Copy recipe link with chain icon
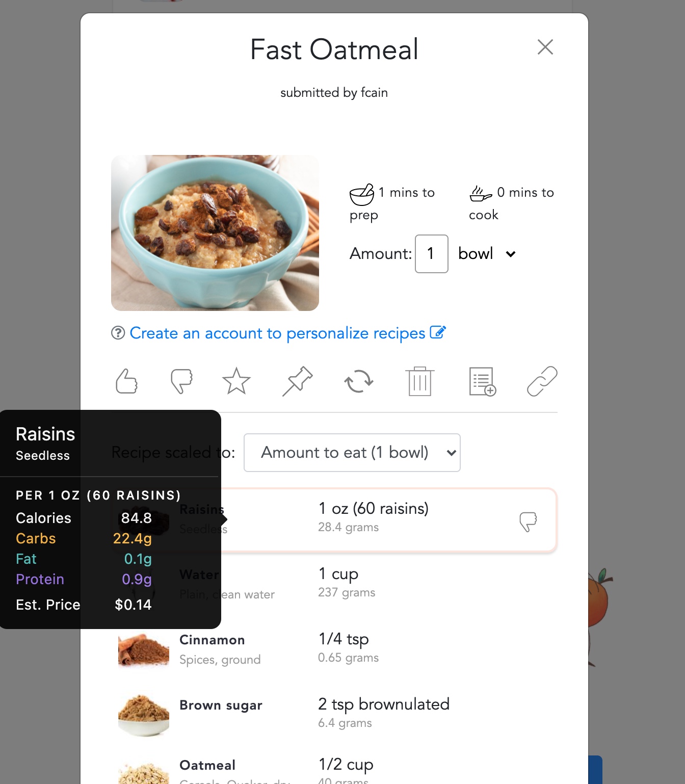The width and height of the screenshot is (685, 784). (542, 381)
